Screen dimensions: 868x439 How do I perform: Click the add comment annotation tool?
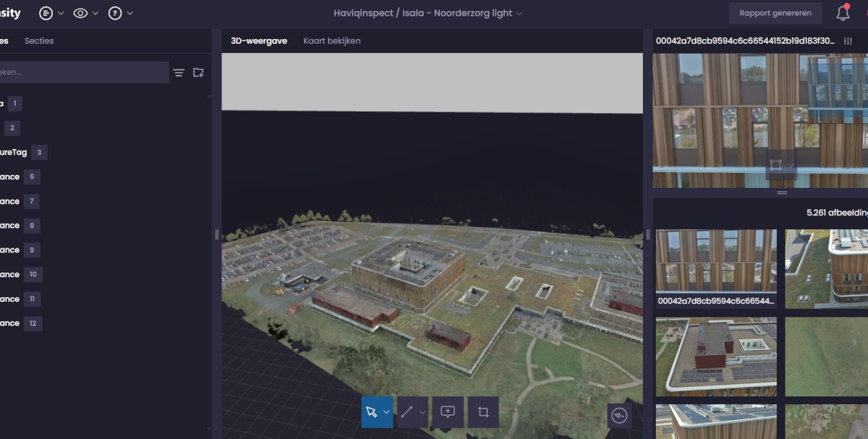pos(448,412)
